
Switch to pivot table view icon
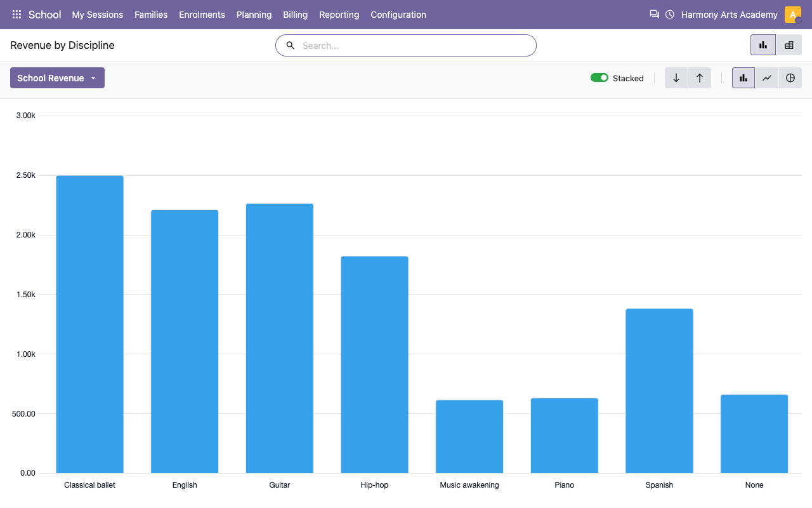click(789, 45)
